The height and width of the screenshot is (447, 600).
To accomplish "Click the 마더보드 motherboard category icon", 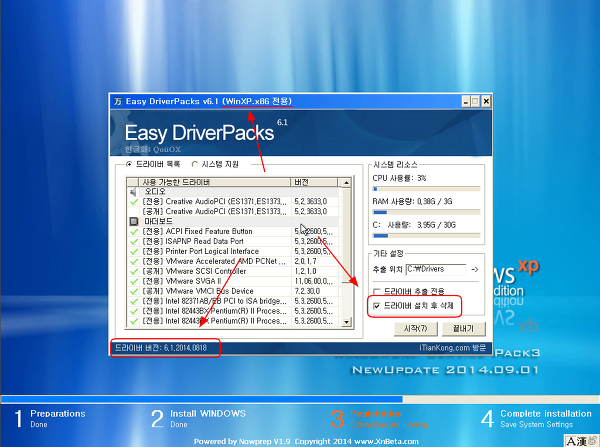I will (134, 221).
